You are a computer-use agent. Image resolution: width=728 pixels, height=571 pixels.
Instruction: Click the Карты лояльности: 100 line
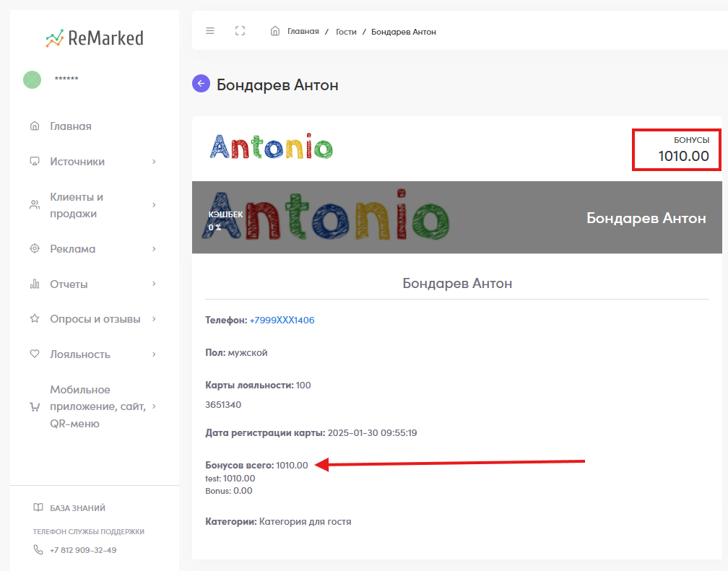pyautogui.click(x=258, y=385)
